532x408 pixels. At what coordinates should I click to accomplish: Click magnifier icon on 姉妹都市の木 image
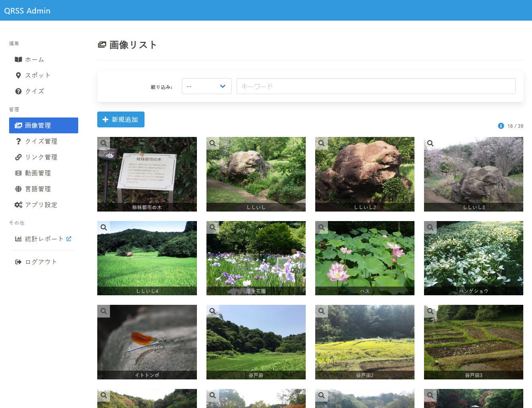click(104, 143)
